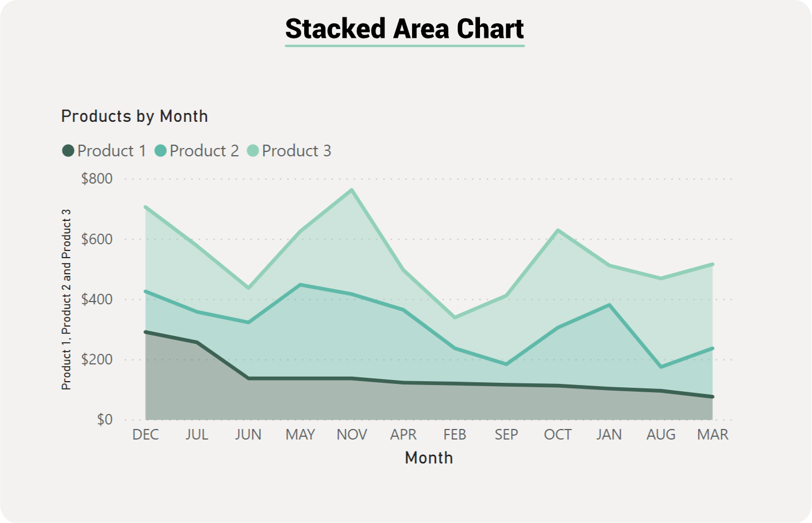Click the Products by Month heading
The height and width of the screenshot is (523, 812).
click(x=135, y=116)
